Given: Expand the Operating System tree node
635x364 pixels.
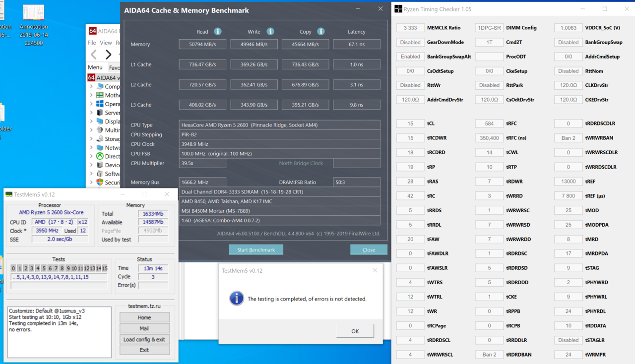Looking at the screenshot, I should (x=91, y=104).
